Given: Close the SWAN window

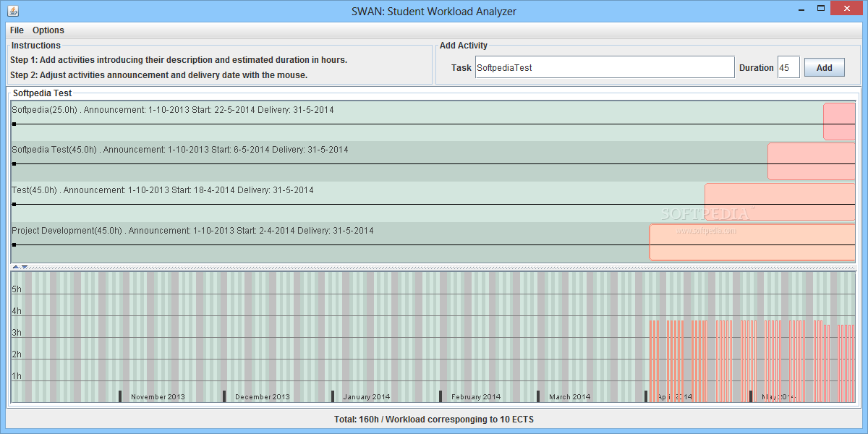Looking at the screenshot, I should tap(847, 9).
